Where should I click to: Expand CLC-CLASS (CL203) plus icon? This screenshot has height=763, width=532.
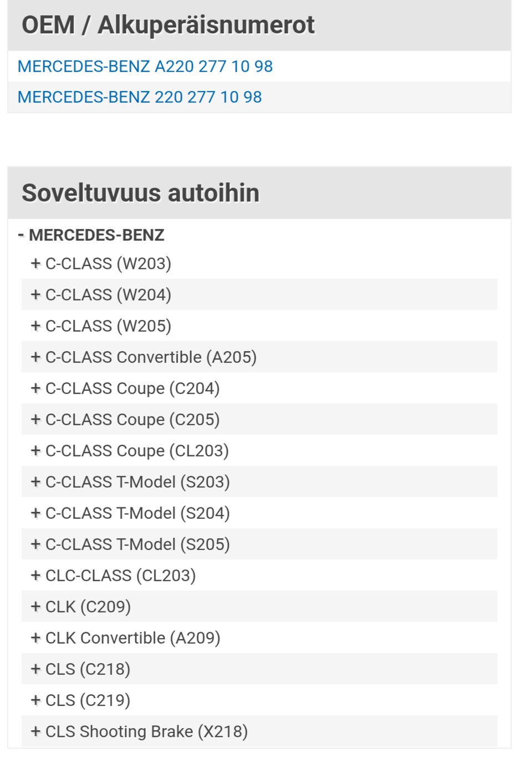(36, 575)
